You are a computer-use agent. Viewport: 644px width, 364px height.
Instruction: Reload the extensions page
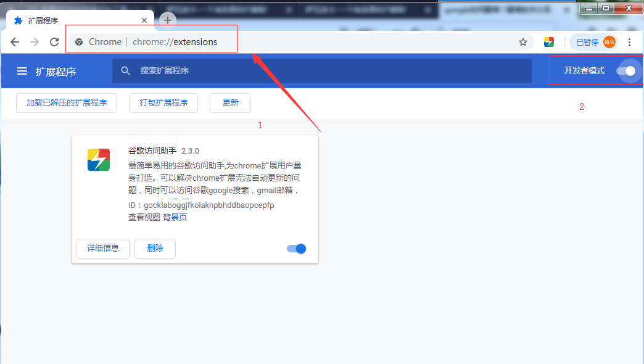54,42
